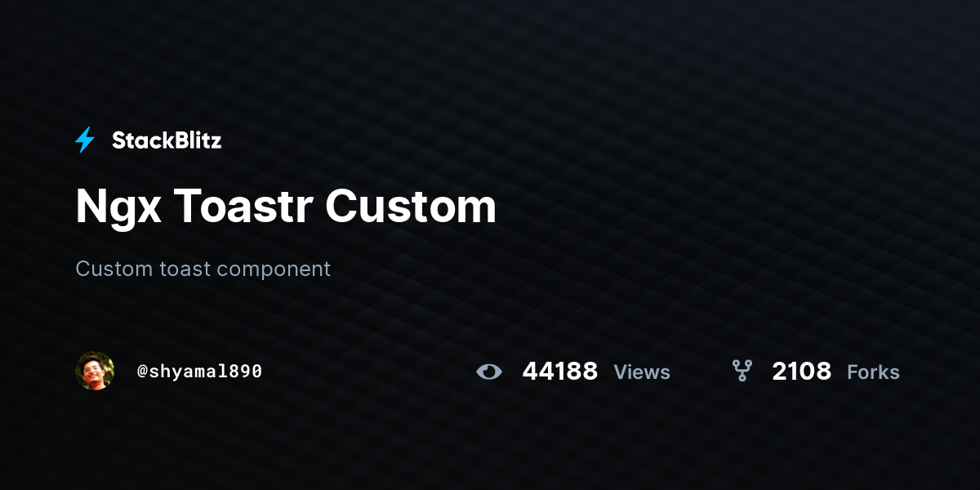This screenshot has height=490, width=980.
Task: Click the letter F in Forks
Action: [853, 372]
